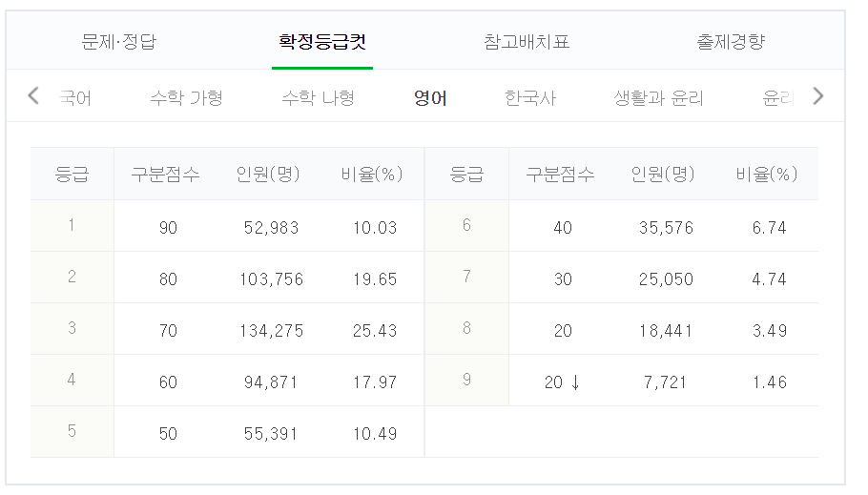Select the 수학 가형 subject tab
The width and height of the screenshot is (868, 495).
click(x=187, y=98)
